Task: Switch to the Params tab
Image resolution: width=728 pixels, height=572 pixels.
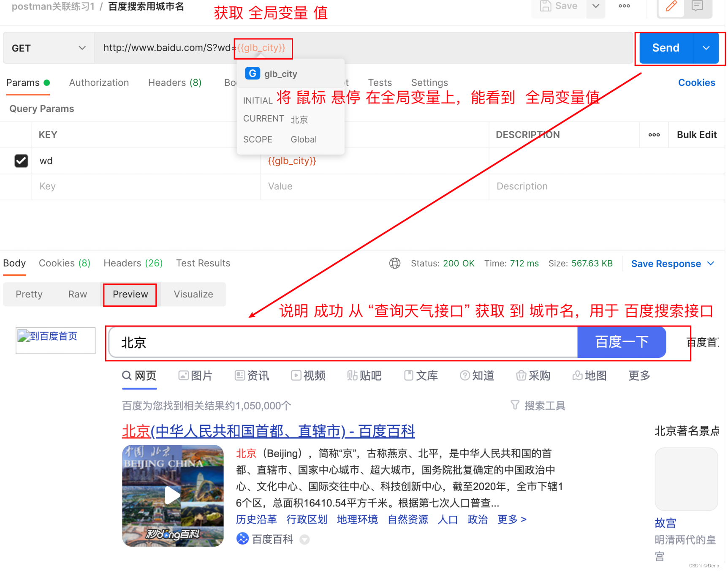Action: point(28,83)
